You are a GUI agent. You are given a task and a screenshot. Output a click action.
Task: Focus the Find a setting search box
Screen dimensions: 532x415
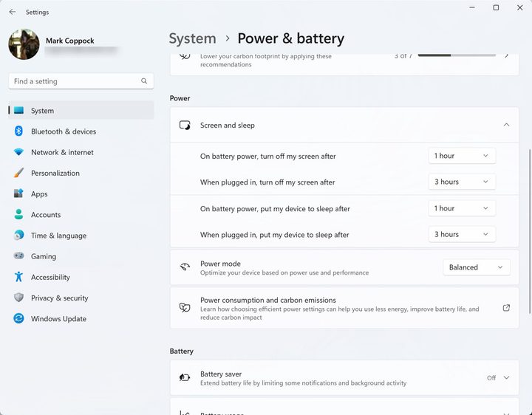[x=81, y=81]
